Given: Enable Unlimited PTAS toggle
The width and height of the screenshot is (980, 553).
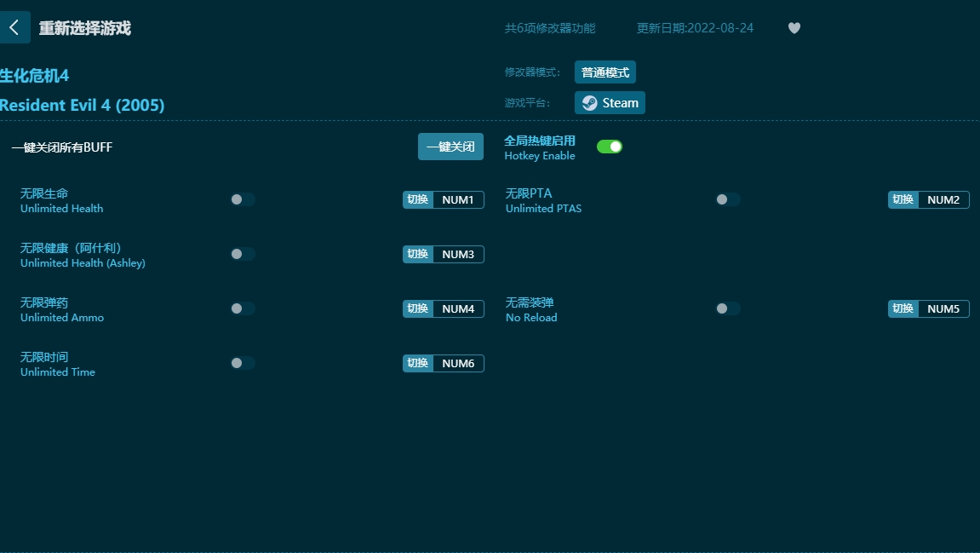Looking at the screenshot, I should [728, 199].
